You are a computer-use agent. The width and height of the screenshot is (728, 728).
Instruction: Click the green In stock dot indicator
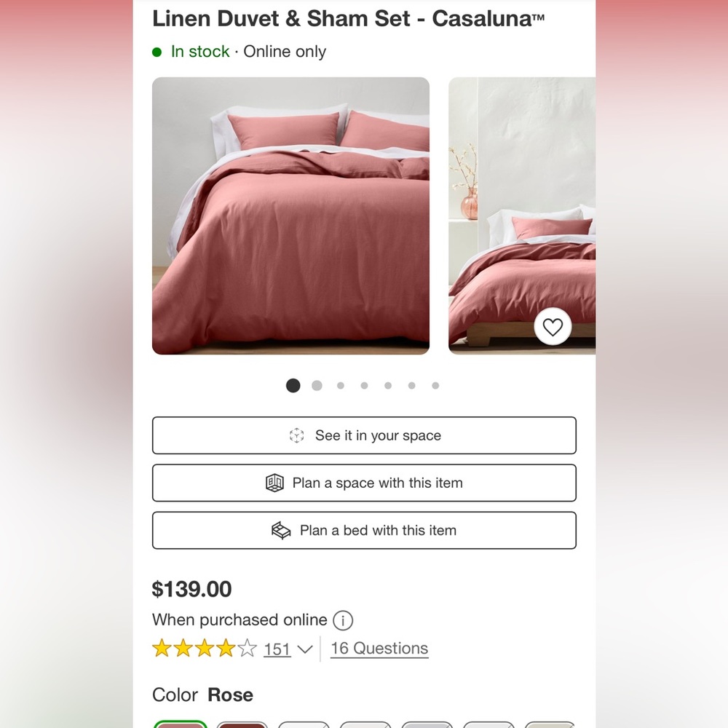pos(156,52)
